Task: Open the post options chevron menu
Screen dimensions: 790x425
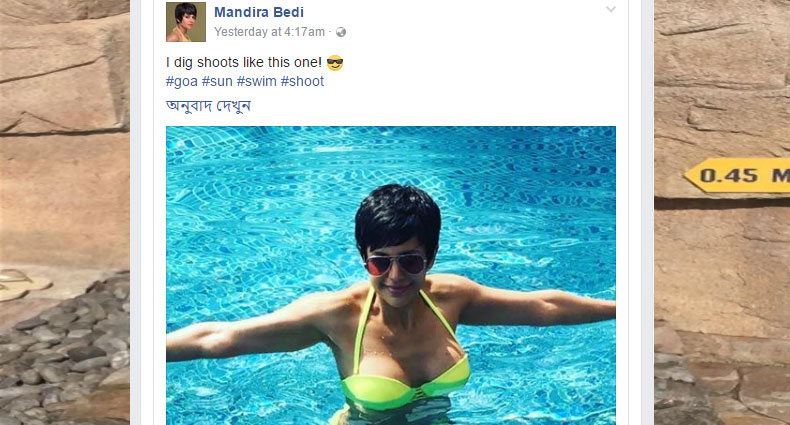Action: point(611,10)
